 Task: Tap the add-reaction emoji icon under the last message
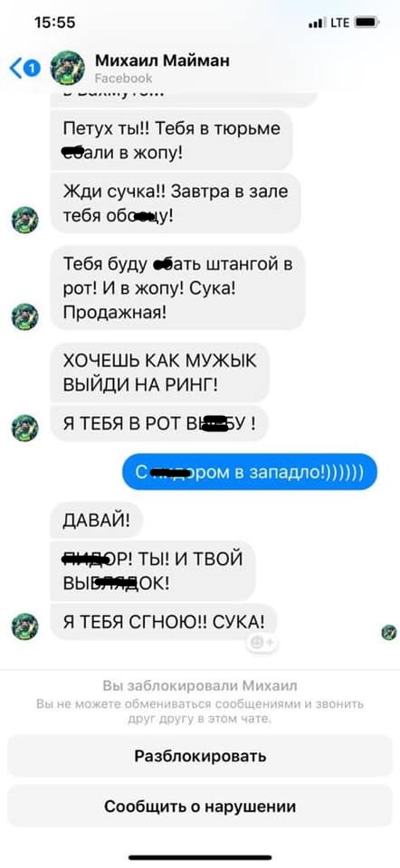coord(262,642)
